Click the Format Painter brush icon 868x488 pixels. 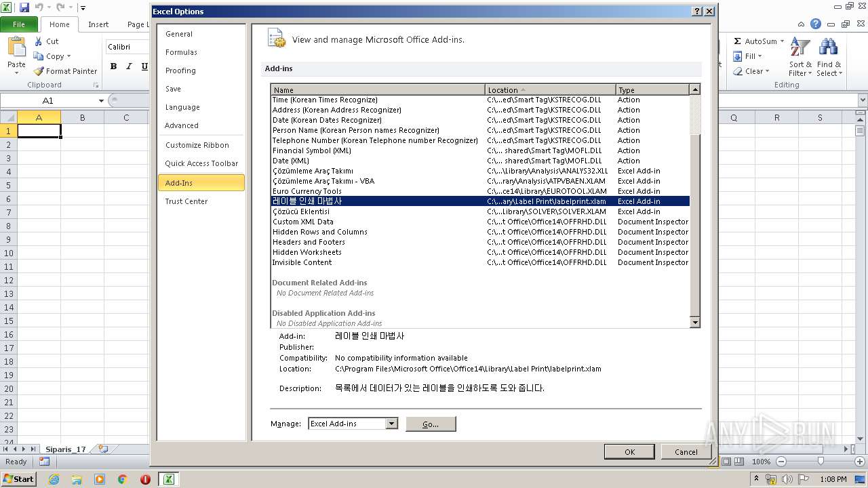point(39,71)
